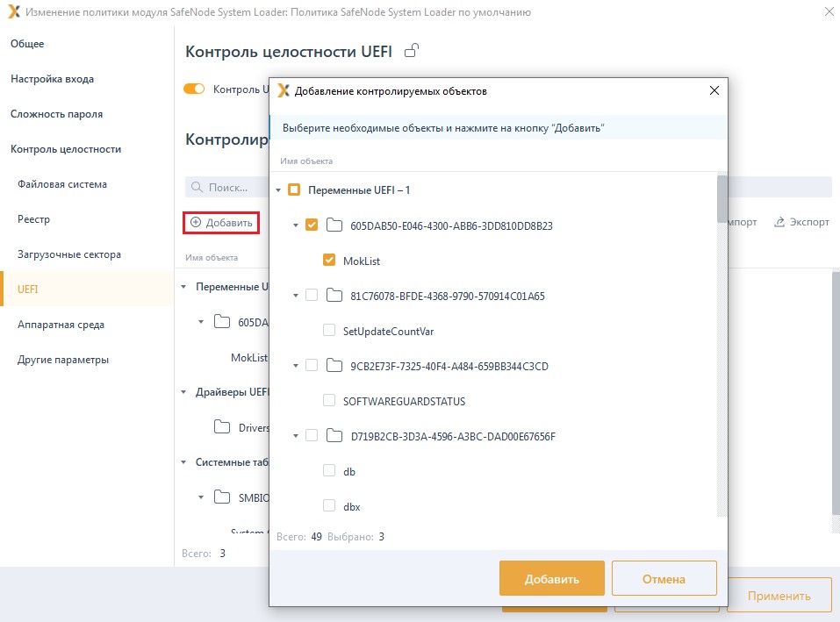Click the Drivers folder icon in background list

click(x=222, y=426)
